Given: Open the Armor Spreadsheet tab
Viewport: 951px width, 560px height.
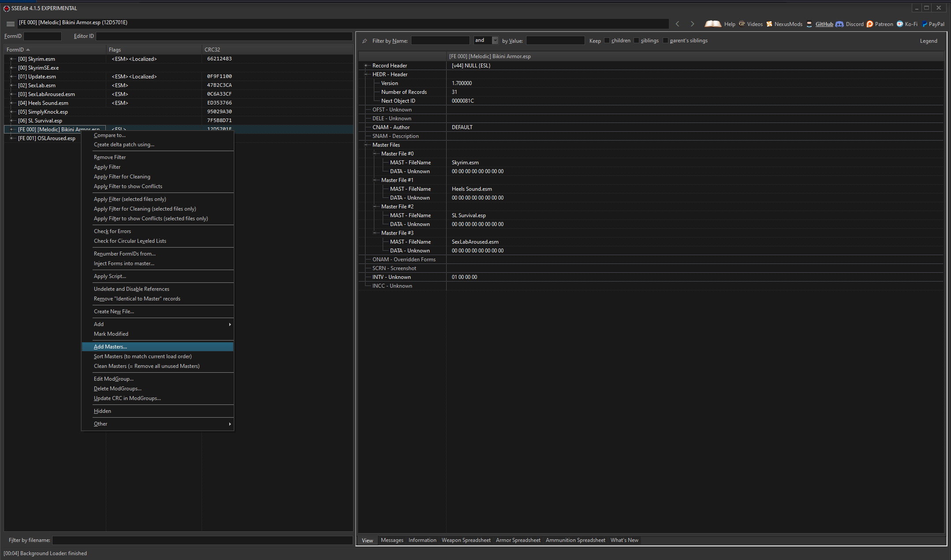Looking at the screenshot, I should click(x=518, y=540).
